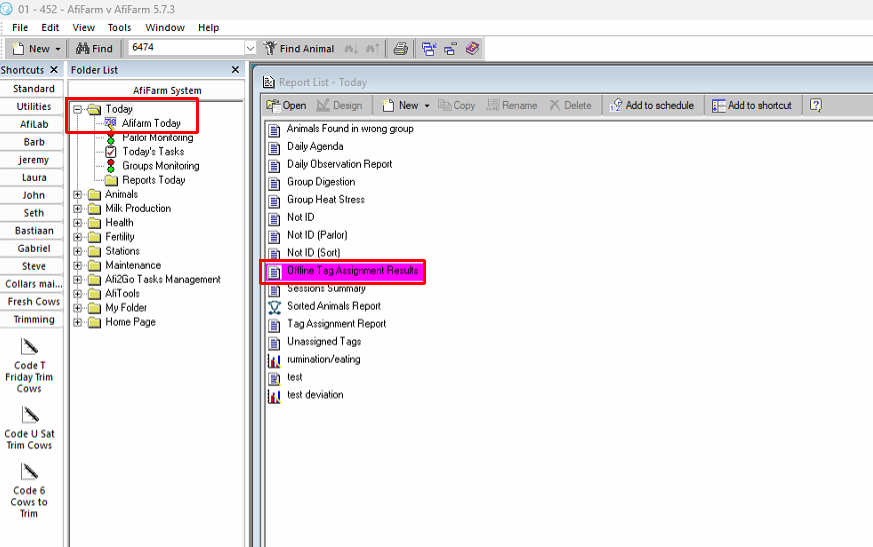Open the Code 6 Cows to Trim shortcut
This screenshot has height=547, width=873.
click(x=30, y=491)
